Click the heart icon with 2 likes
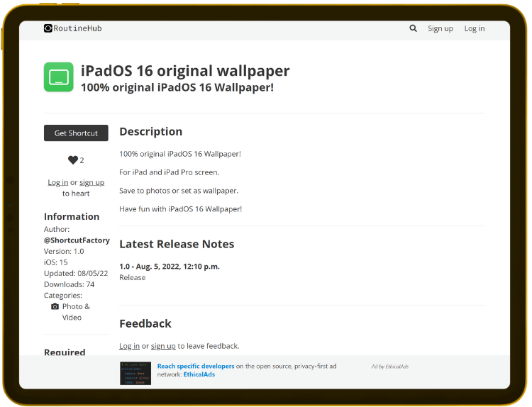The width and height of the screenshot is (532, 407). pos(73,160)
